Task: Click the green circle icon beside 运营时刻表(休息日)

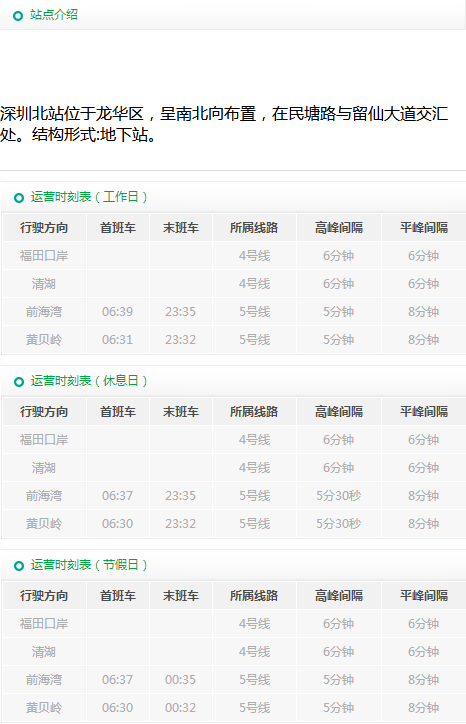Action: tap(19, 382)
